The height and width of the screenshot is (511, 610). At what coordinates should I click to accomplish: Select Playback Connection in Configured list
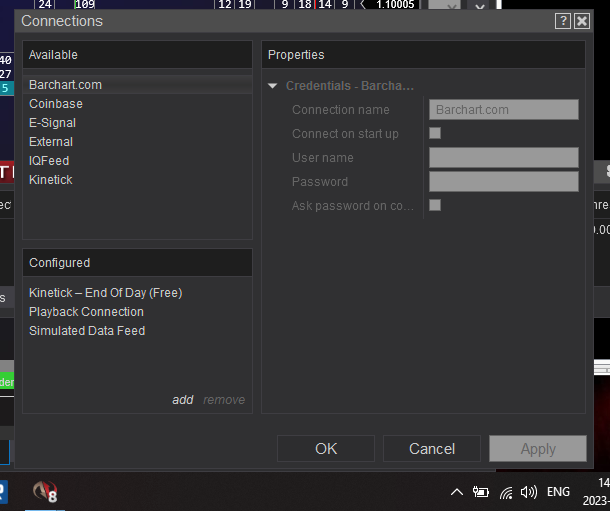tap(86, 312)
